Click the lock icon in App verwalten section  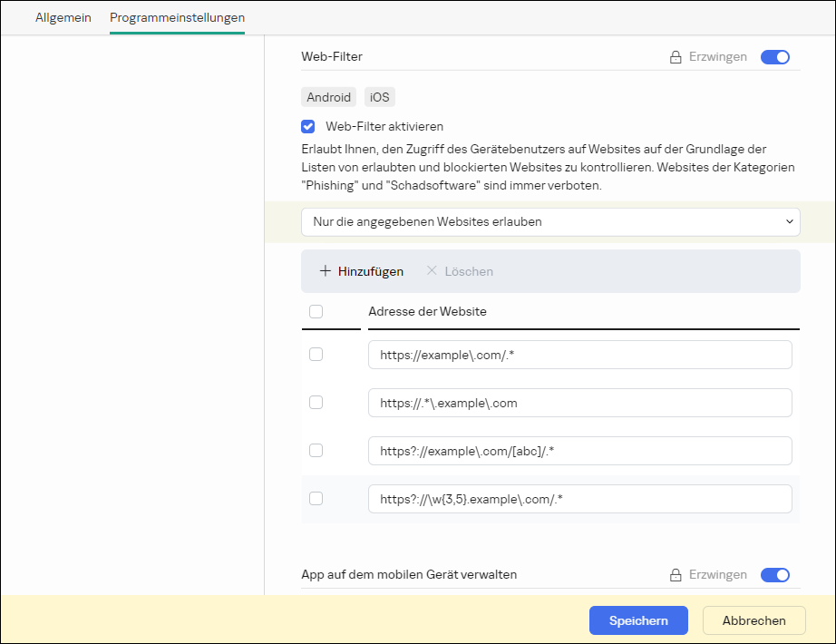(x=675, y=575)
